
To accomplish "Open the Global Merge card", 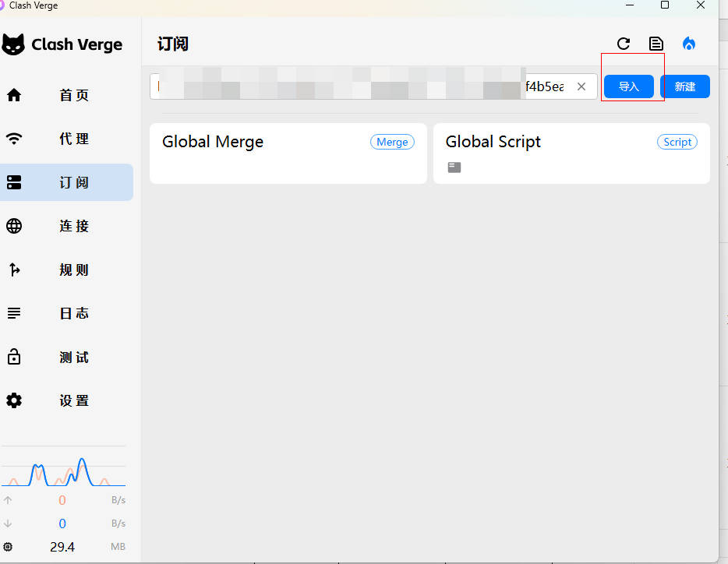I will [x=288, y=153].
